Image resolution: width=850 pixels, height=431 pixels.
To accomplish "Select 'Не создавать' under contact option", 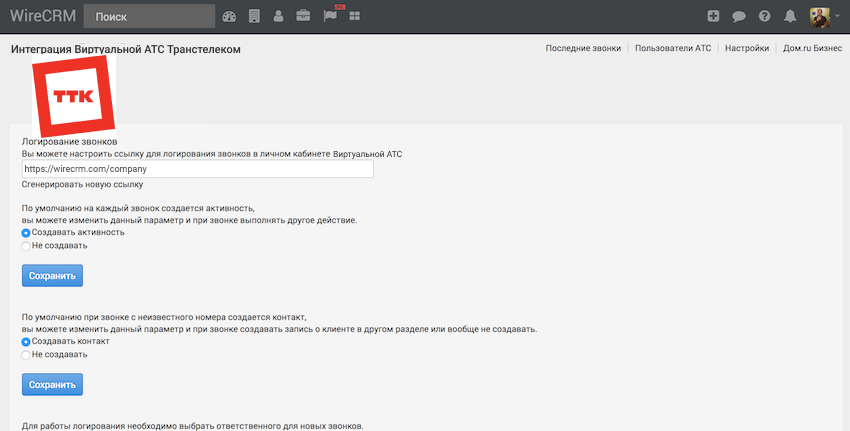I will pos(26,354).
